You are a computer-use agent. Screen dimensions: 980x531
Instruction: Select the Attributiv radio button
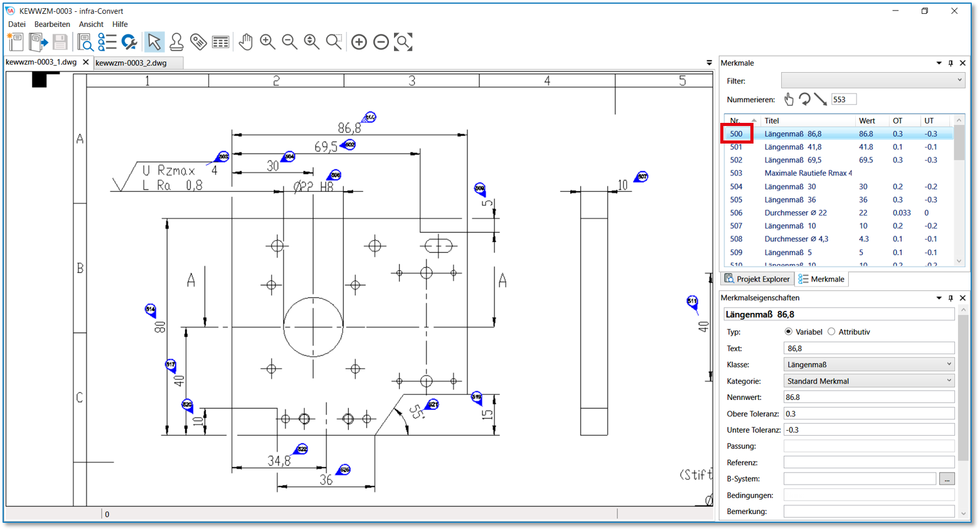coord(832,332)
